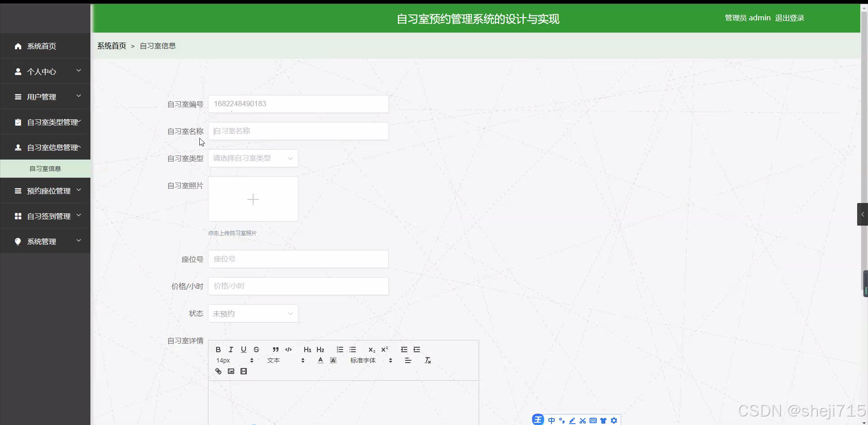Open the IME handwriting pen tool

tap(572, 420)
